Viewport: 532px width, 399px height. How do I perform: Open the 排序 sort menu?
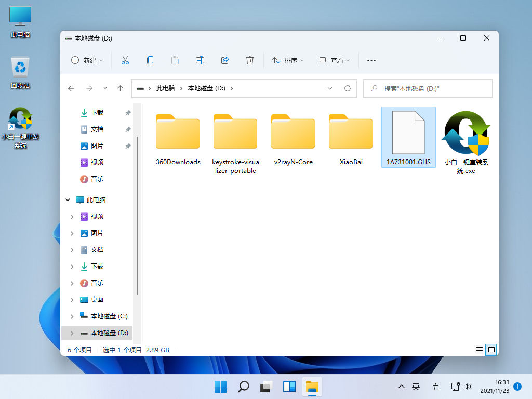coord(288,60)
